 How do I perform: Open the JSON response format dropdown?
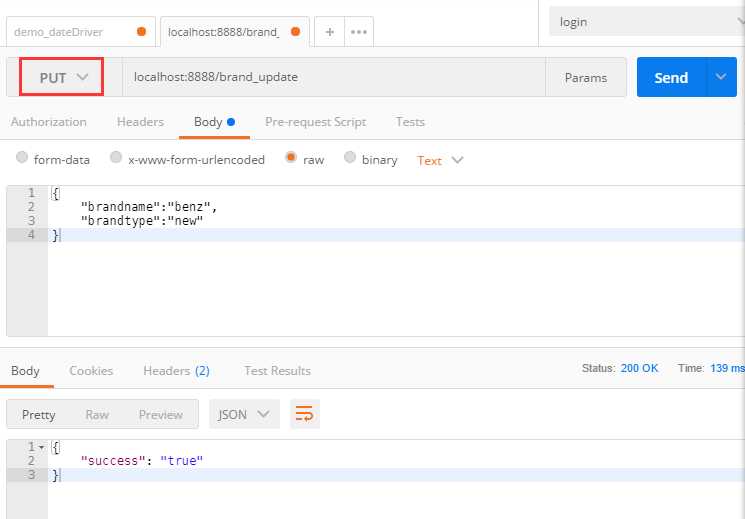pos(244,414)
